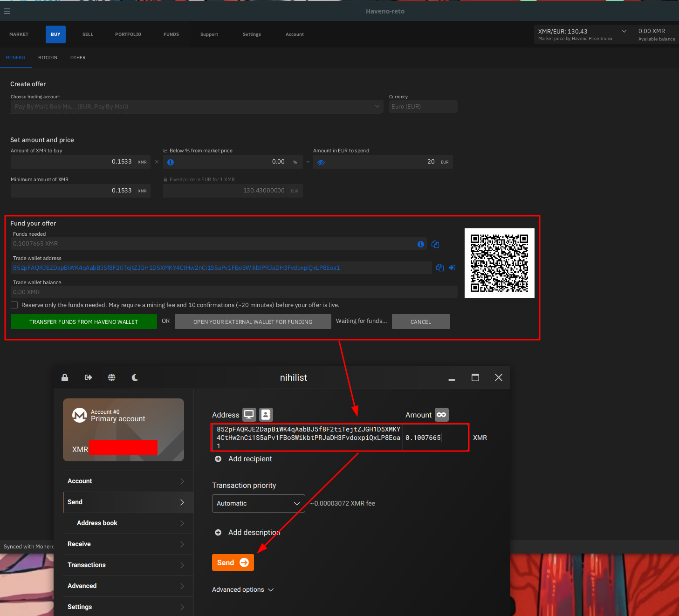Select the MONERO sub-tab

coord(15,58)
